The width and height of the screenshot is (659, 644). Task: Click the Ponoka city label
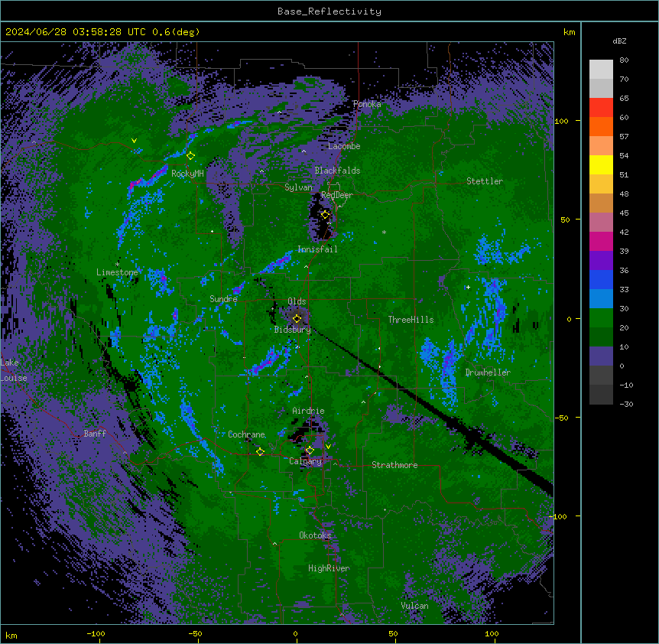click(x=367, y=104)
